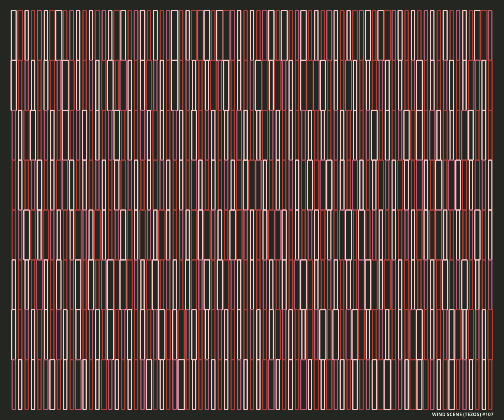Click the rightmost pink rectangle in the fifth row
This screenshot has width=504, height=420.
tap(490, 234)
